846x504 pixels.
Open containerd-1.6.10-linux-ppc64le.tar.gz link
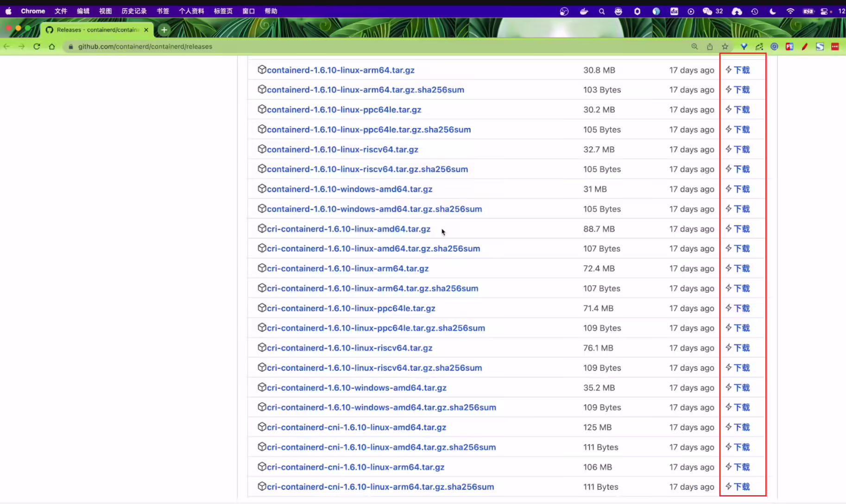tap(344, 110)
